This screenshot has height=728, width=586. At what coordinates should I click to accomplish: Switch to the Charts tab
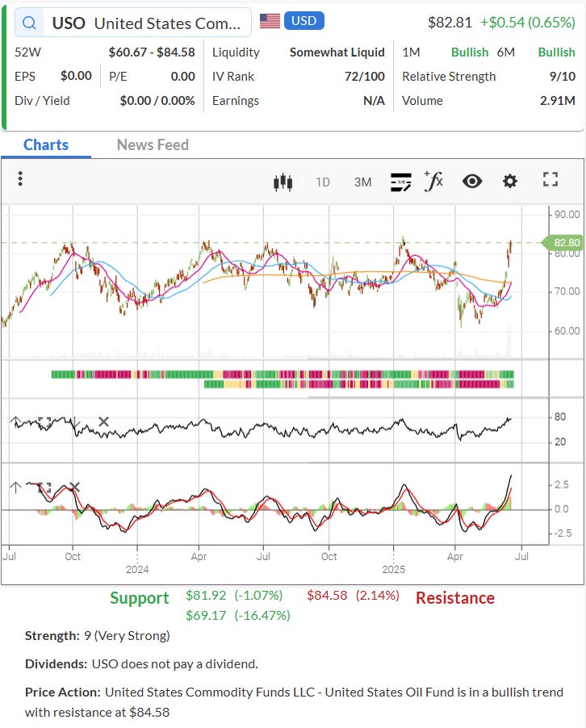46,144
